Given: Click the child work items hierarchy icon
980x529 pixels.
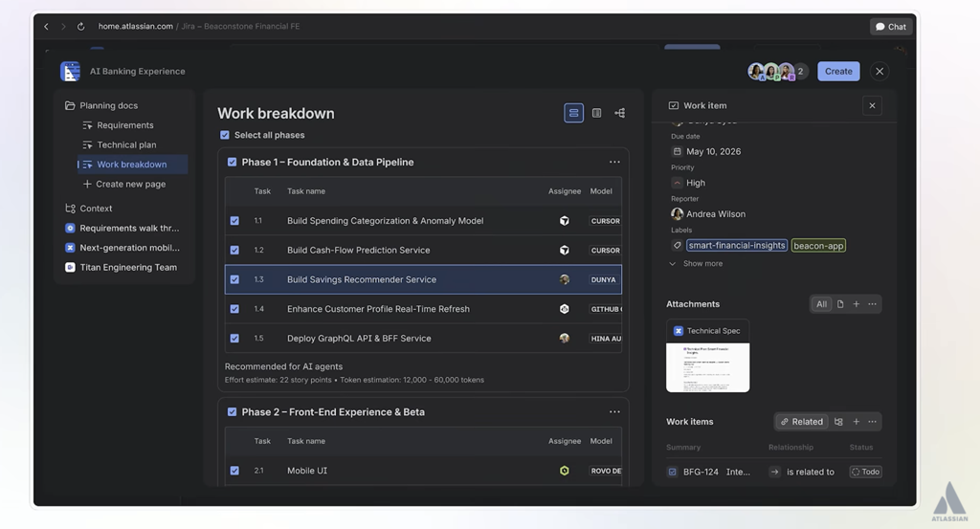Looking at the screenshot, I should click(838, 422).
